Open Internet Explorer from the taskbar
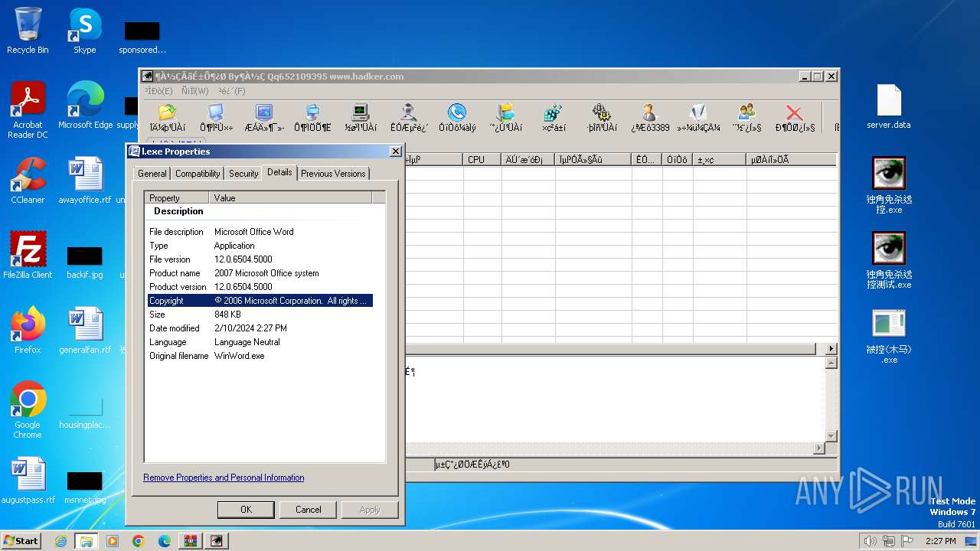980x551 pixels. (x=60, y=541)
